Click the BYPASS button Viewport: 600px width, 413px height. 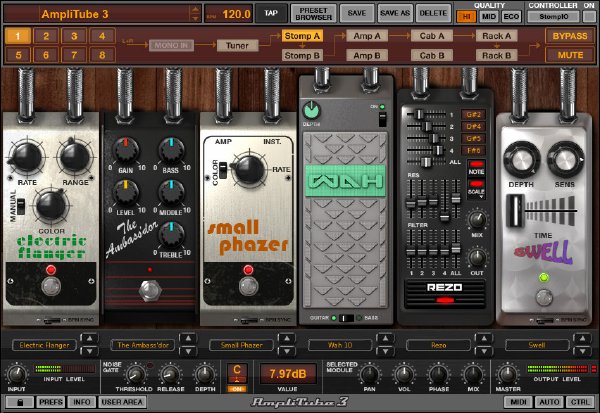[570, 36]
